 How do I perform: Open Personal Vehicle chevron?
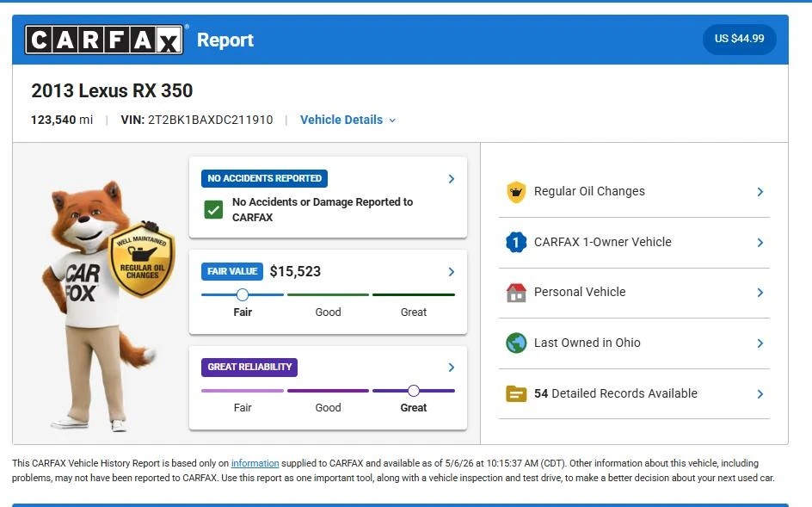tap(760, 293)
